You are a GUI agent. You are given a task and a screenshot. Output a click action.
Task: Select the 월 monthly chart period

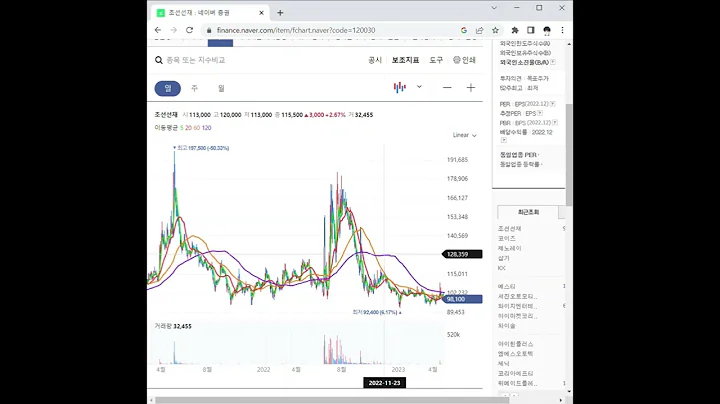coord(221,88)
